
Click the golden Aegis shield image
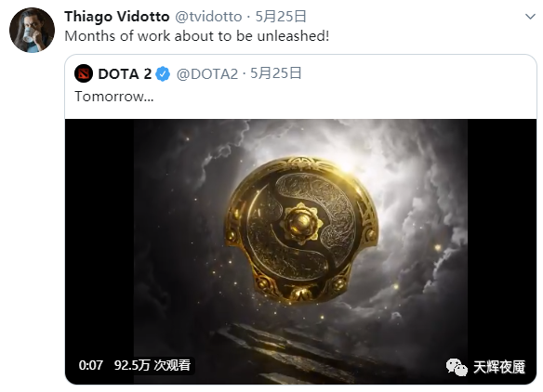(x=301, y=230)
